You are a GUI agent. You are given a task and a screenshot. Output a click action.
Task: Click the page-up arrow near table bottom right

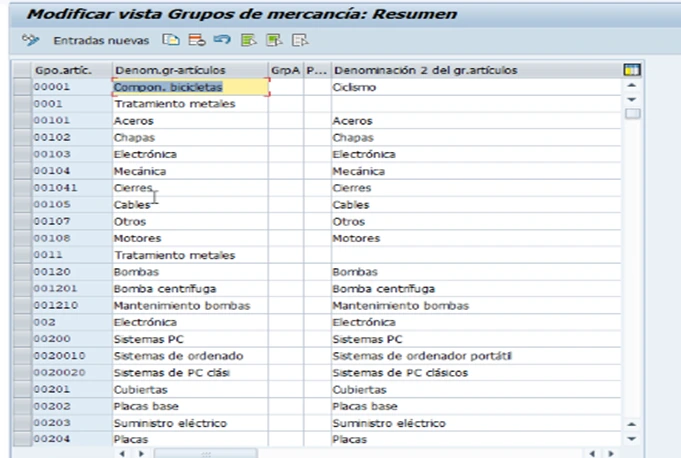tap(632, 424)
